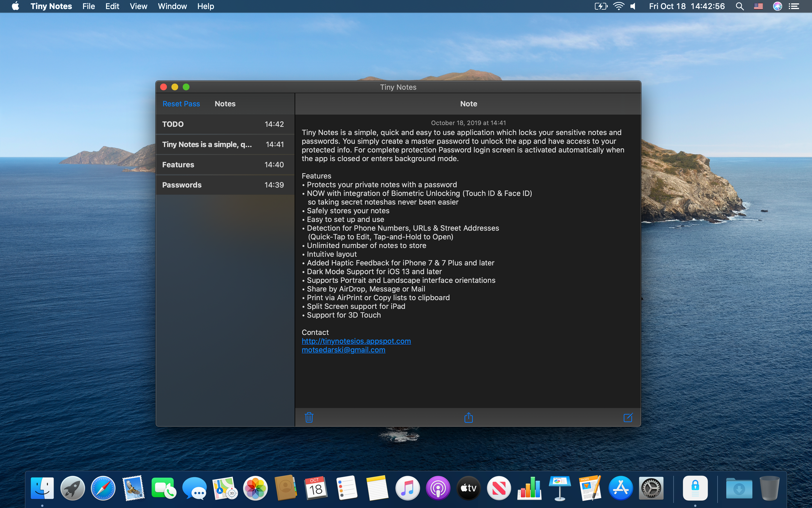Open Reminders from the Dock

347,487
